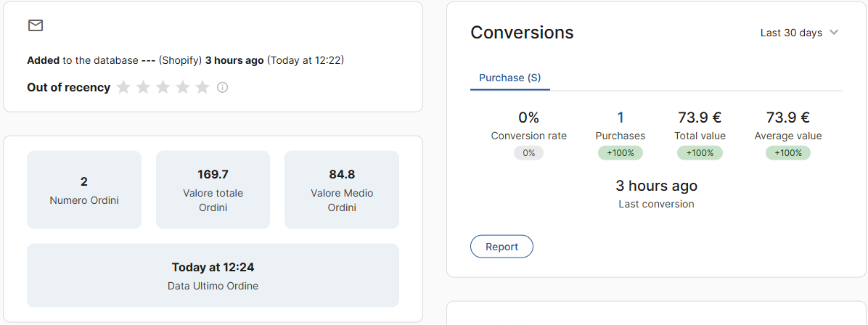The width and height of the screenshot is (868, 325).
Task: Click the 0% grey badge under Conversion rate
Action: tap(528, 153)
